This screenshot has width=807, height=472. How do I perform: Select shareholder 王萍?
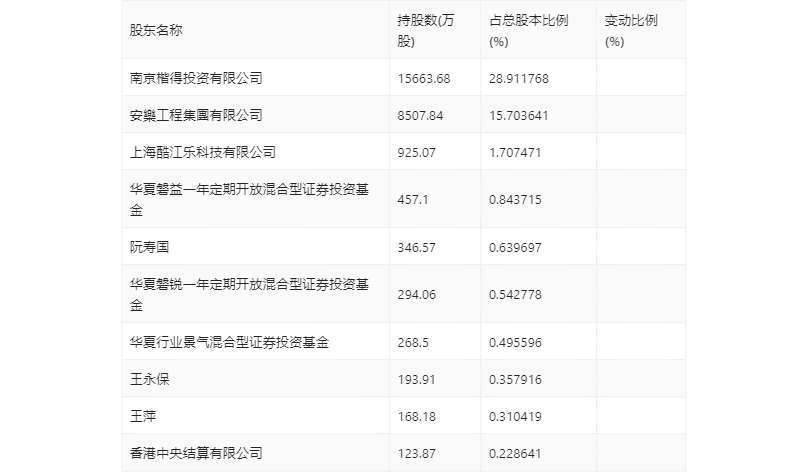point(143,416)
